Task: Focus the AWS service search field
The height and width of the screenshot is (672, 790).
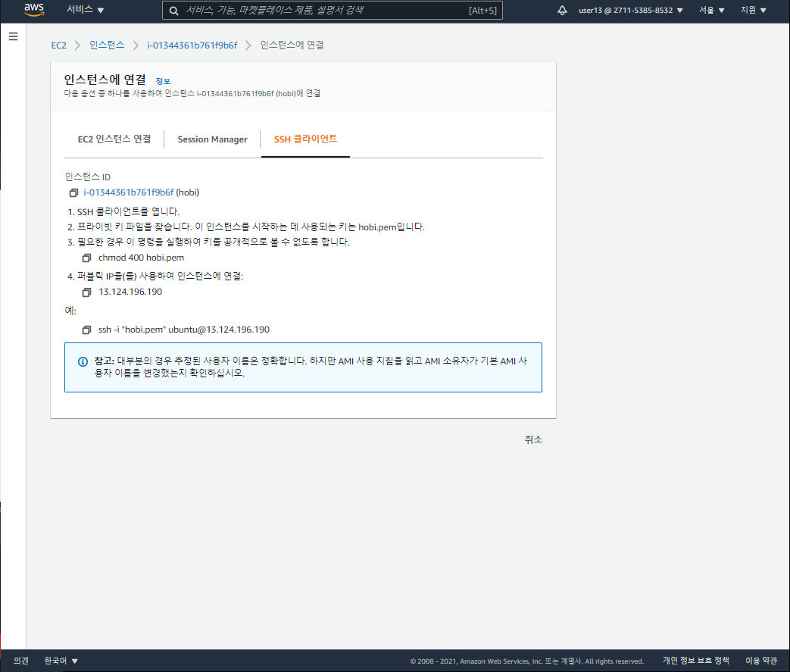Action: (x=333, y=10)
